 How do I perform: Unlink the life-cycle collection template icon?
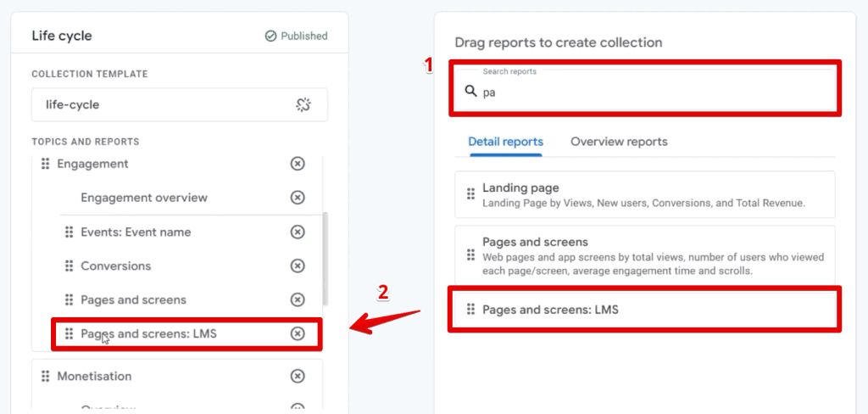point(303,104)
